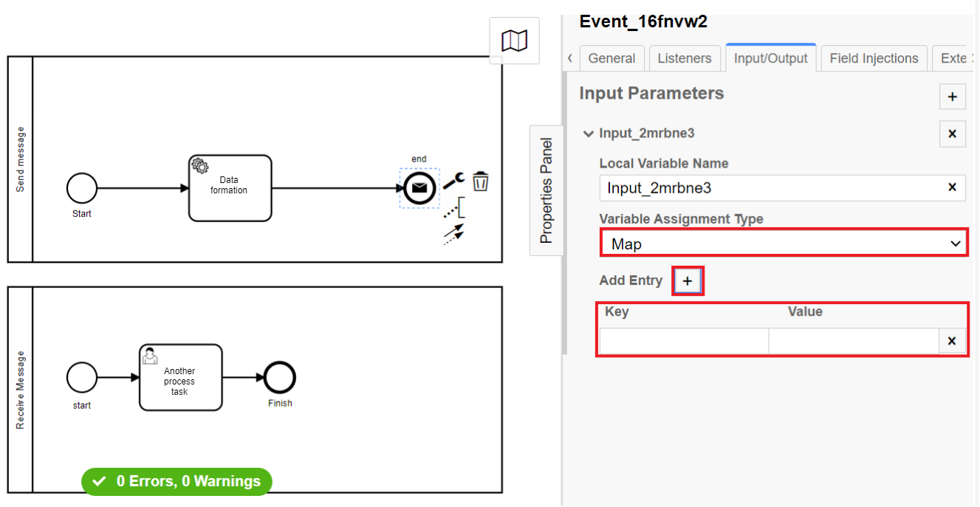980x507 pixels.
Task: Activate the connect arrows tool
Action: coord(454,234)
